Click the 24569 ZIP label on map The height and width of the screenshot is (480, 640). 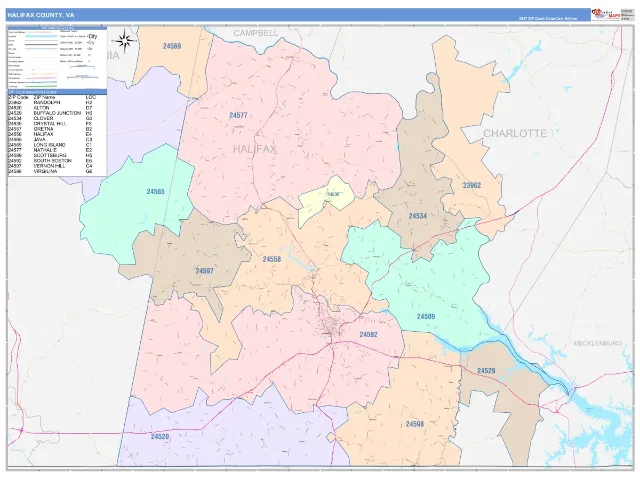(x=172, y=46)
